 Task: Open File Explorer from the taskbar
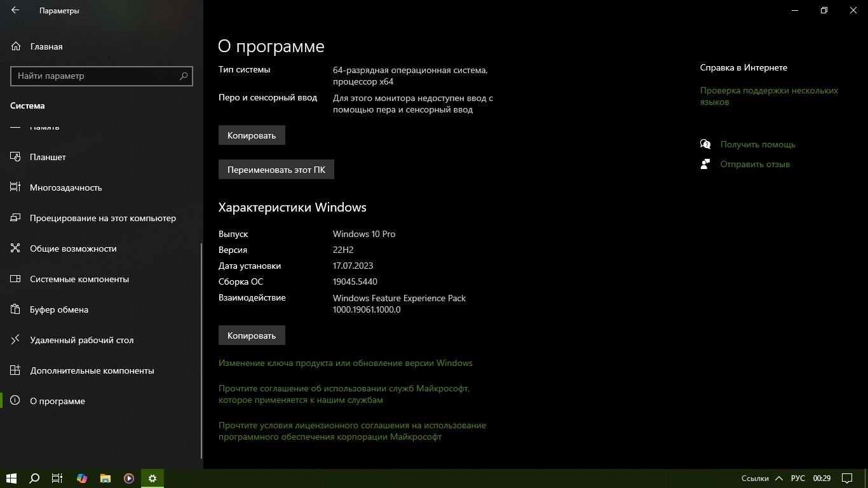(105, 478)
